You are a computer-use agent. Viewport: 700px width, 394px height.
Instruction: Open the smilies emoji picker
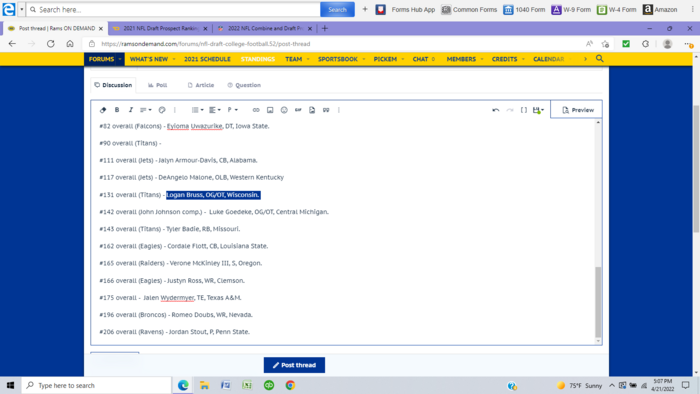(284, 110)
